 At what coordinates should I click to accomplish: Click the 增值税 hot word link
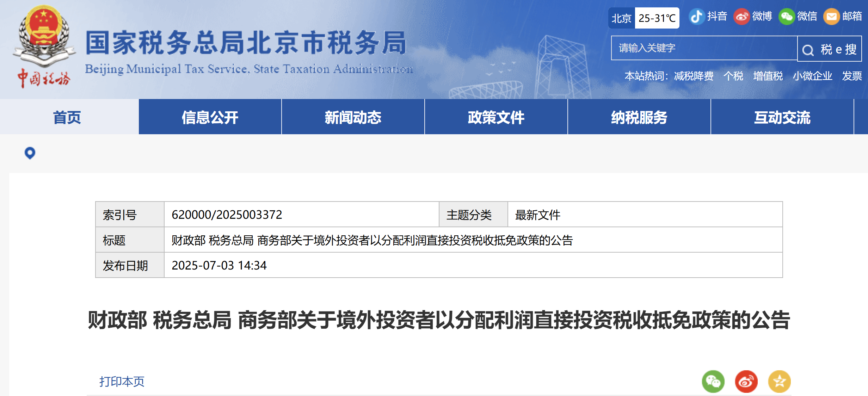(768, 76)
